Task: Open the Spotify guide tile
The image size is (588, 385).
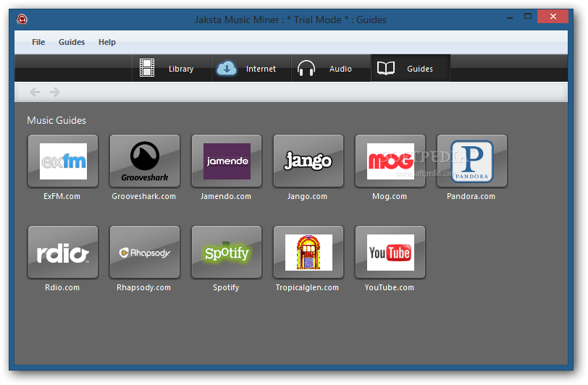Action: click(x=227, y=252)
